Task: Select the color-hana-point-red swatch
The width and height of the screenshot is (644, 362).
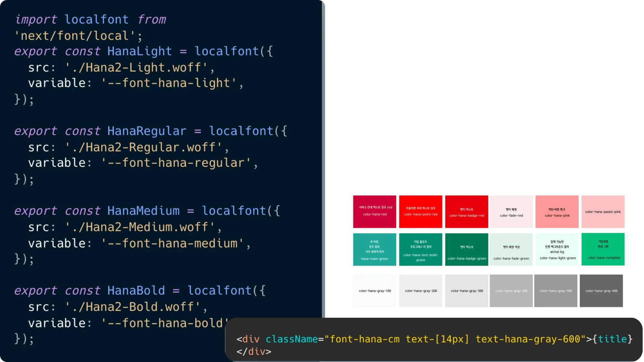Action: [x=421, y=212]
